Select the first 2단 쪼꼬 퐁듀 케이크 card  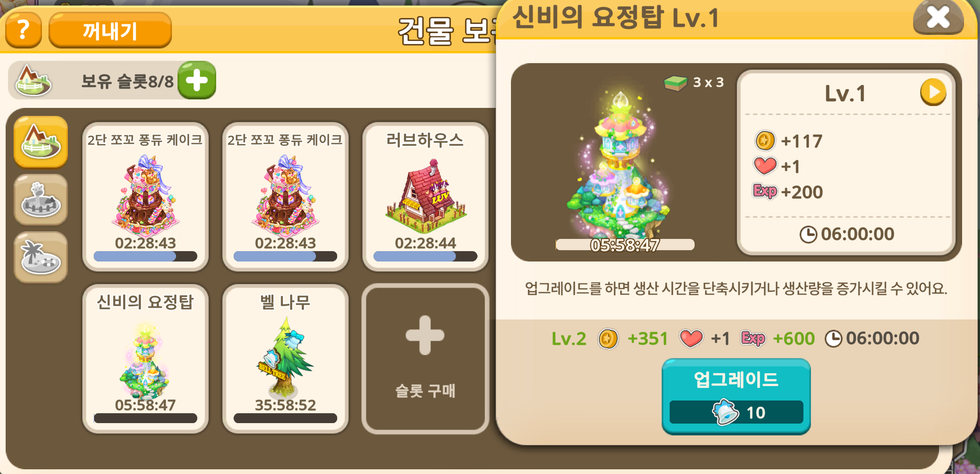click(145, 196)
